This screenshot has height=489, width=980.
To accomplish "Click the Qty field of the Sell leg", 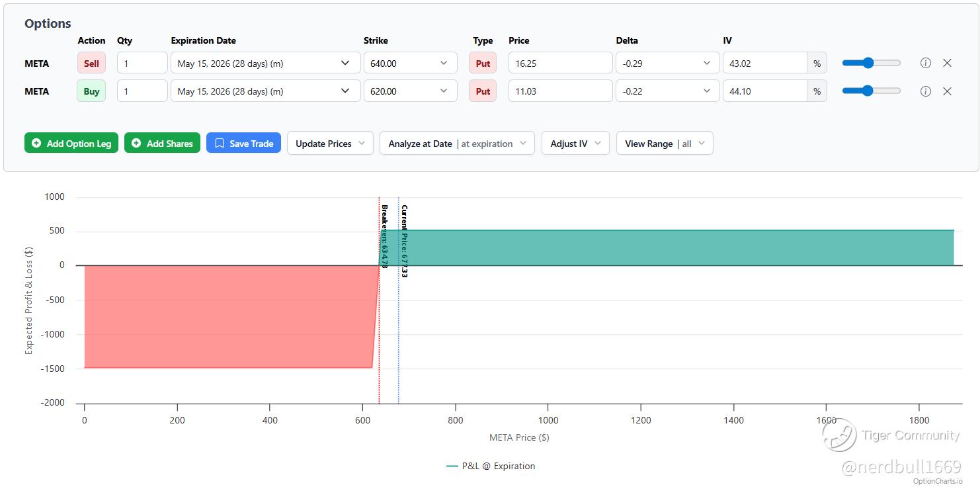I will point(142,64).
